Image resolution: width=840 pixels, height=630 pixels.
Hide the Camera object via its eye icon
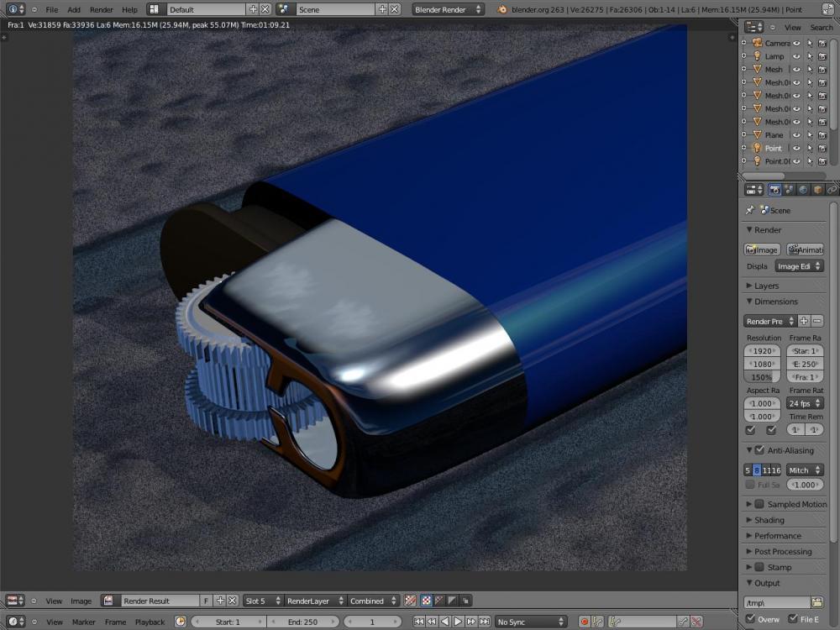pos(796,43)
